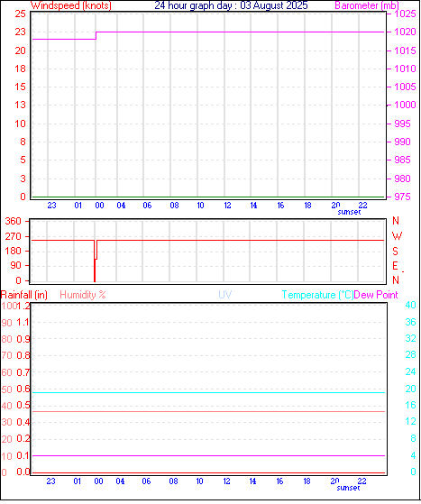Click the 'Rainfall (in)' legend label
Viewport: 421px width, 504px height.
click(x=24, y=295)
